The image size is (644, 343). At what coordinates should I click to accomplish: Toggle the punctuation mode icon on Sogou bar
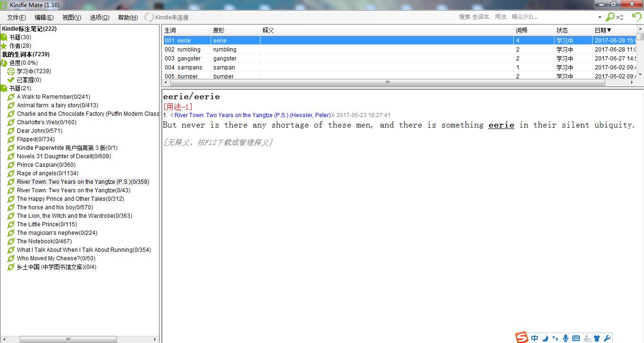click(x=555, y=338)
